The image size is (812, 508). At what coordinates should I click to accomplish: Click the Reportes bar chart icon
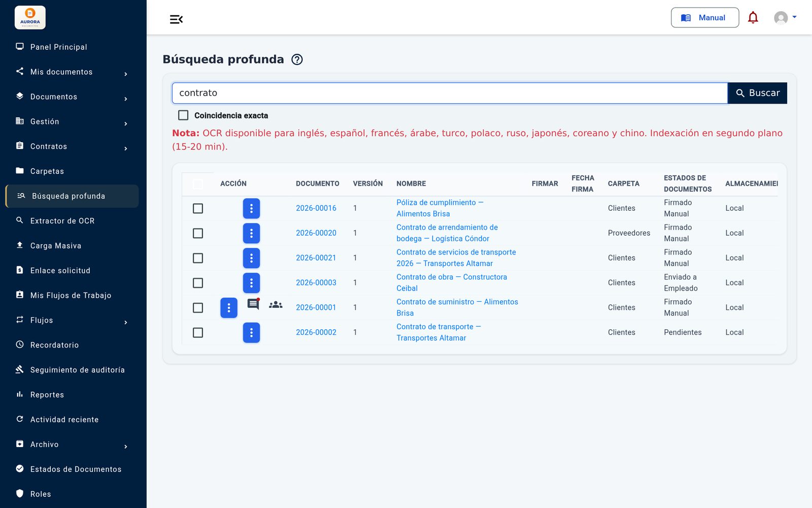[x=20, y=394]
